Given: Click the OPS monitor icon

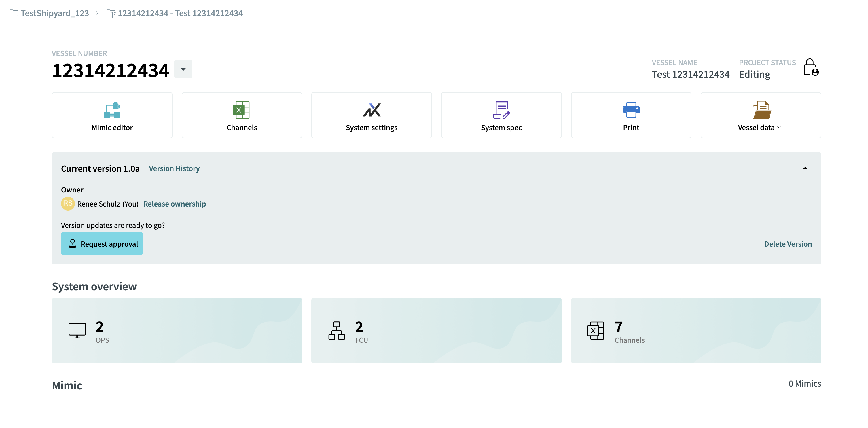Looking at the screenshot, I should (x=77, y=330).
